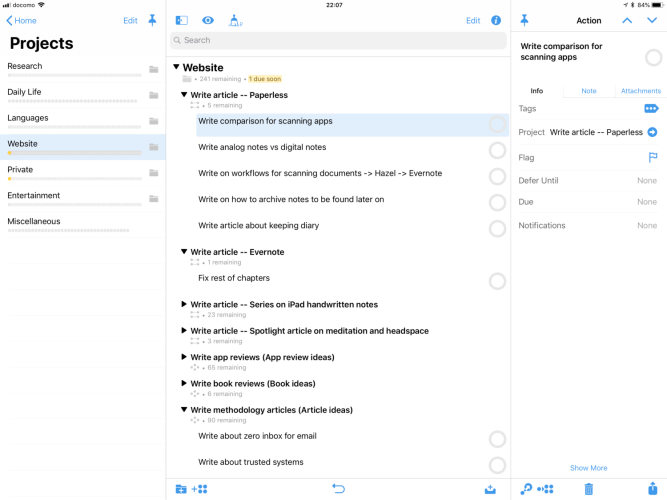The image size is (667, 500).
Task: Delete action with the trash icon
Action: pos(589,488)
